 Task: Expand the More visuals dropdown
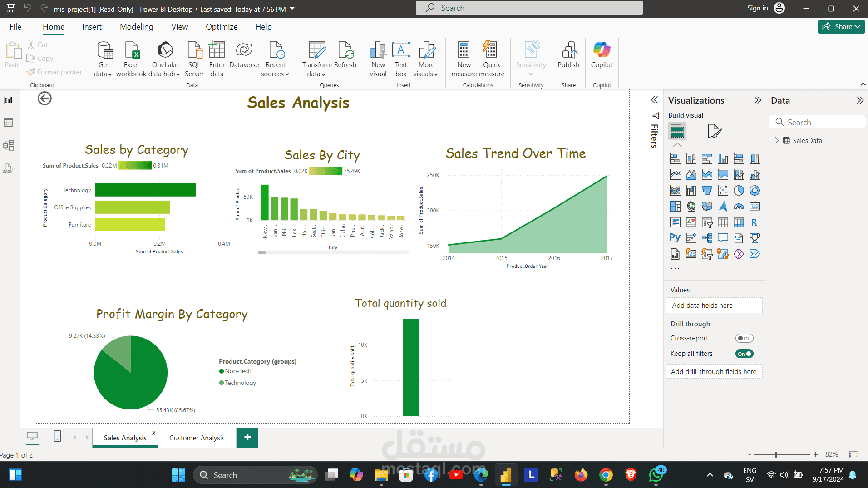pyautogui.click(x=426, y=59)
